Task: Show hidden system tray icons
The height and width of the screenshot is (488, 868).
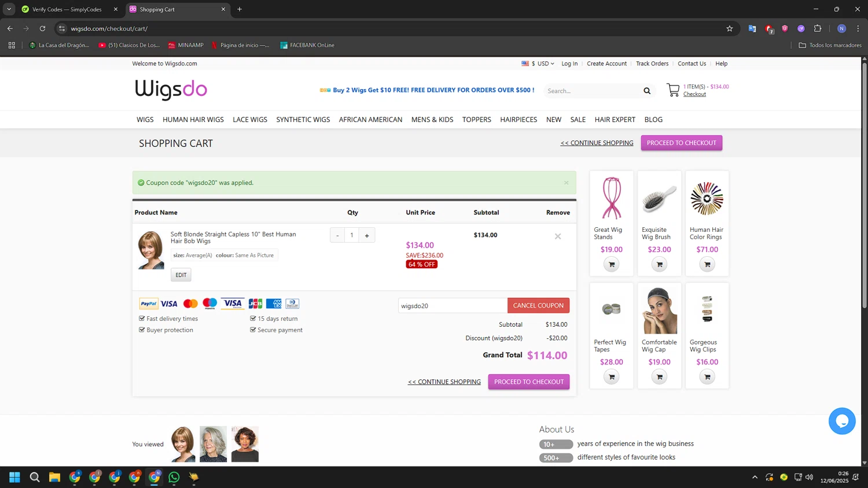Action: coord(755,477)
